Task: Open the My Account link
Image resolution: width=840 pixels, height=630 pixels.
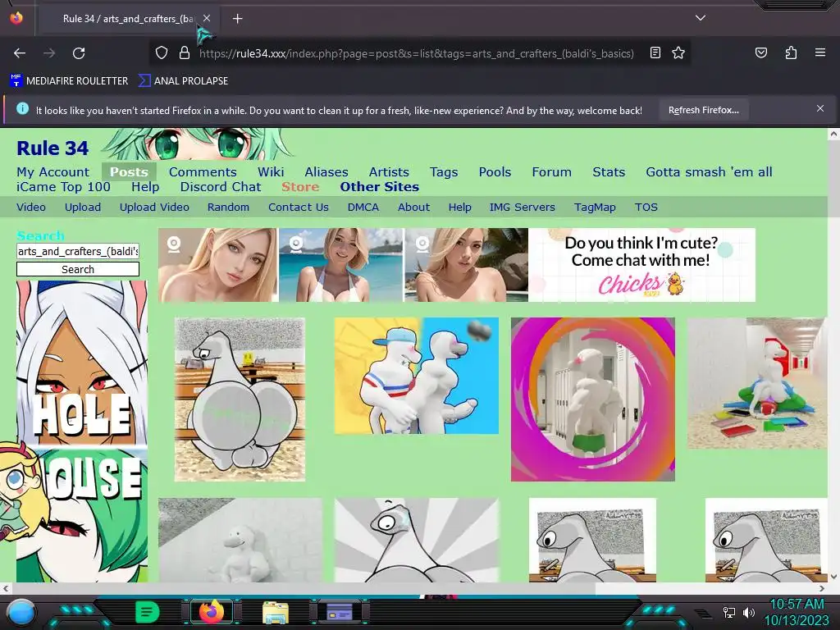Action: pos(52,172)
